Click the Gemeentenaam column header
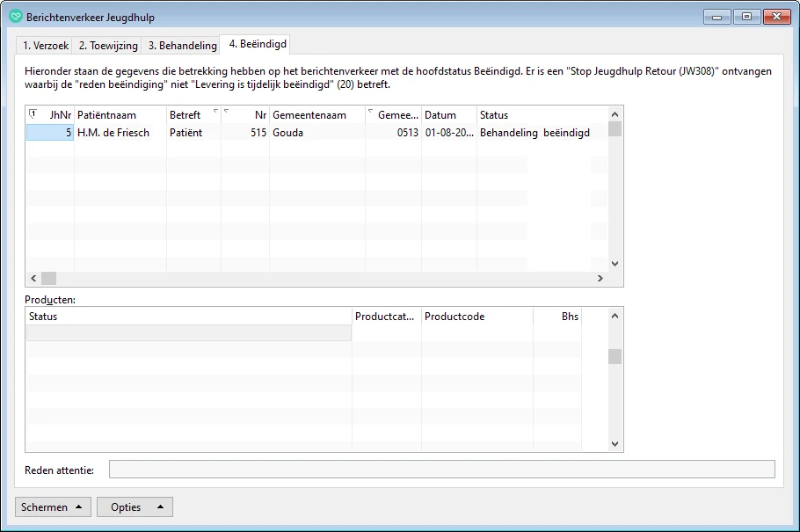 316,115
